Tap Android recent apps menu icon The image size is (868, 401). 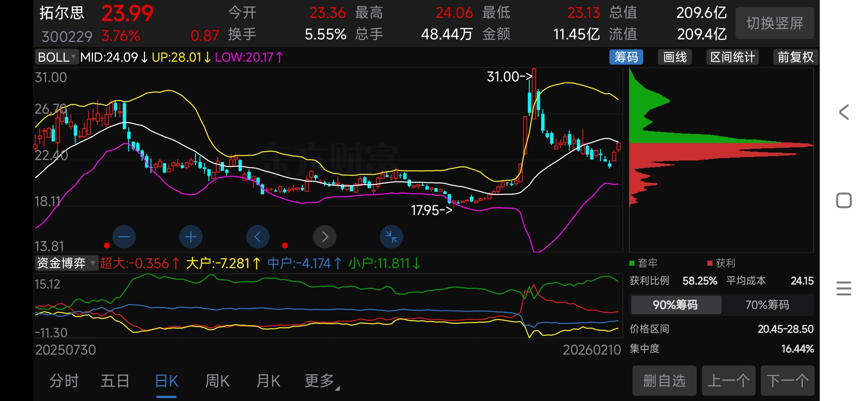[844, 288]
